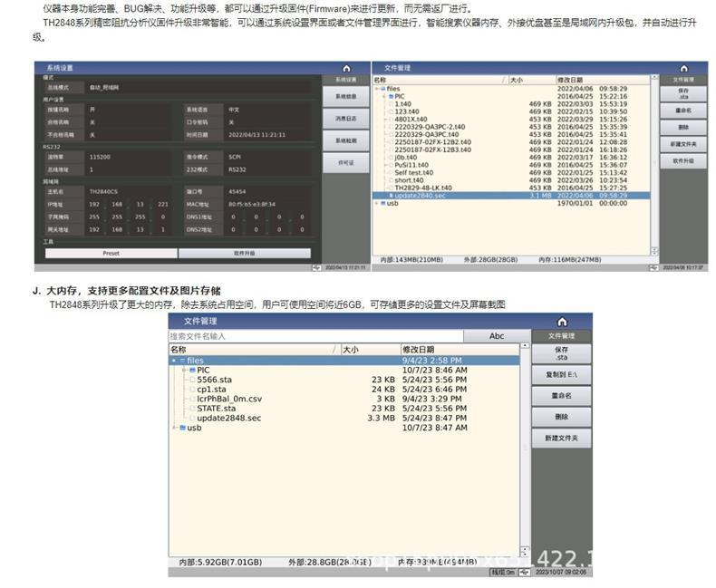Image resolution: width=716 pixels, height=588 pixels.
Task: Click PIC folder icon in lower 文件管理 tree
Action: pyautogui.click(x=192, y=371)
